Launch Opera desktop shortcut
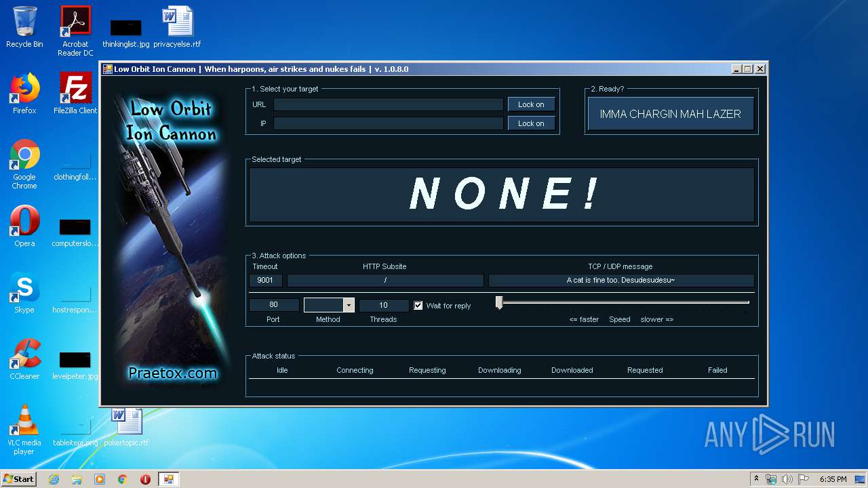 (24, 226)
